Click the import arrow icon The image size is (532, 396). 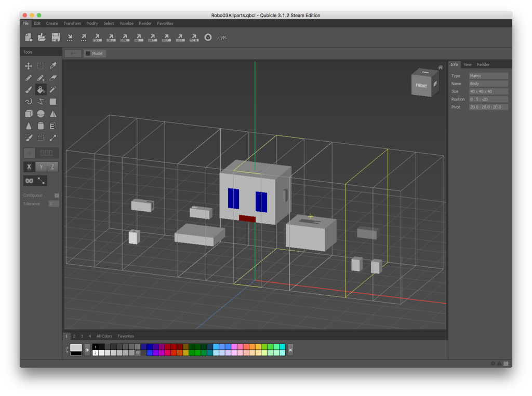[x=70, y=37]
